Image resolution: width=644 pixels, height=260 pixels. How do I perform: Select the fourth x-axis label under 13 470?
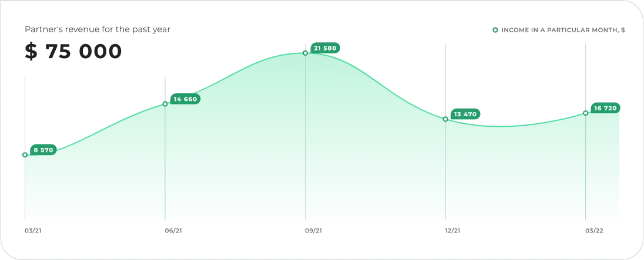[x=451, y=231]
